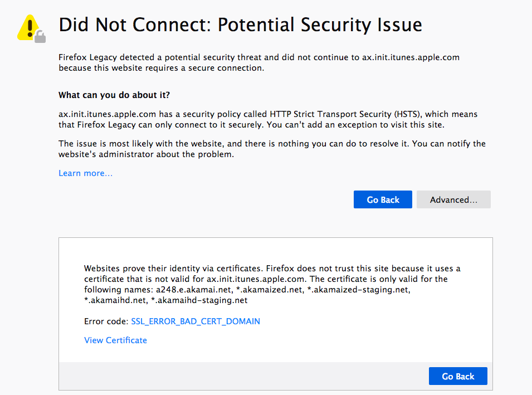Image resolution: width=532 pixels, height=395 pixels.
Task: Click the a248.e.akamai.net certificate name
Action: click(x=192, y=290)
